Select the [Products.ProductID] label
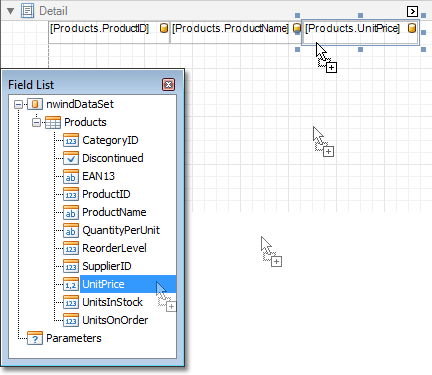Screen dimensions: 432x375 (x=109, y=32)
